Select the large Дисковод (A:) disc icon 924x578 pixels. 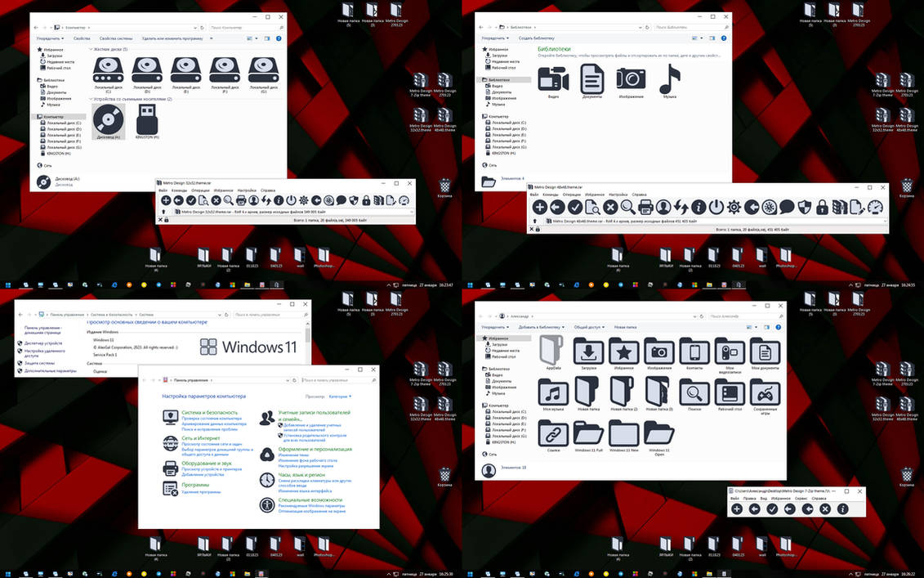click(x=109, y=119)
